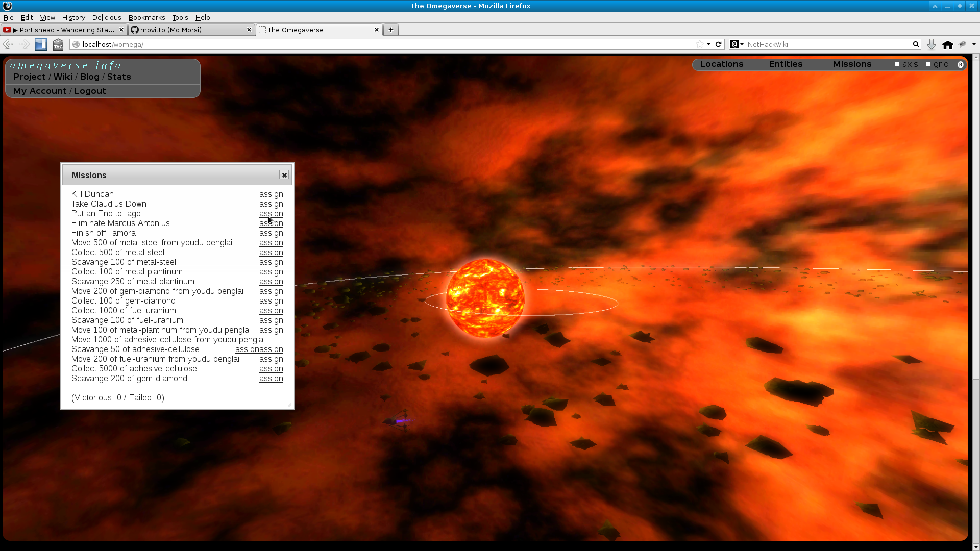
Task: Assign the Kill Duncan mission
Action: [271, 194]
